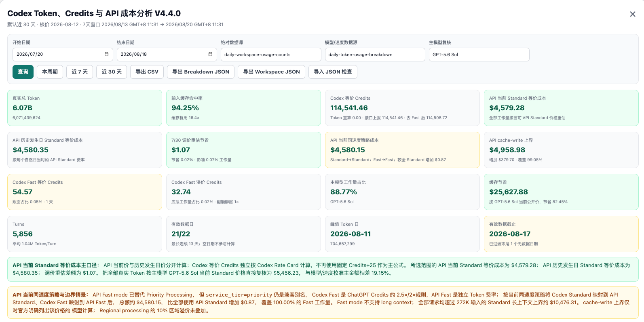The image size is (644, 322).
Task: Click the exact token count 6,071,439,624
Action: click(x=26, y=118)
